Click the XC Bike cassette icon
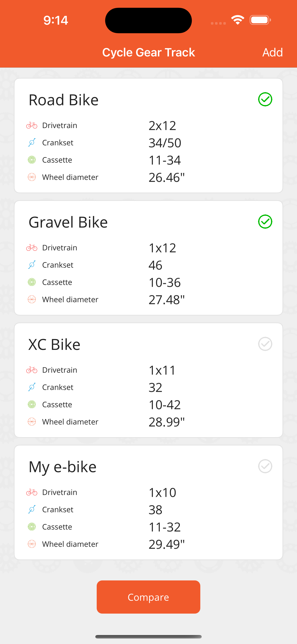 click(x=32, y=404)
